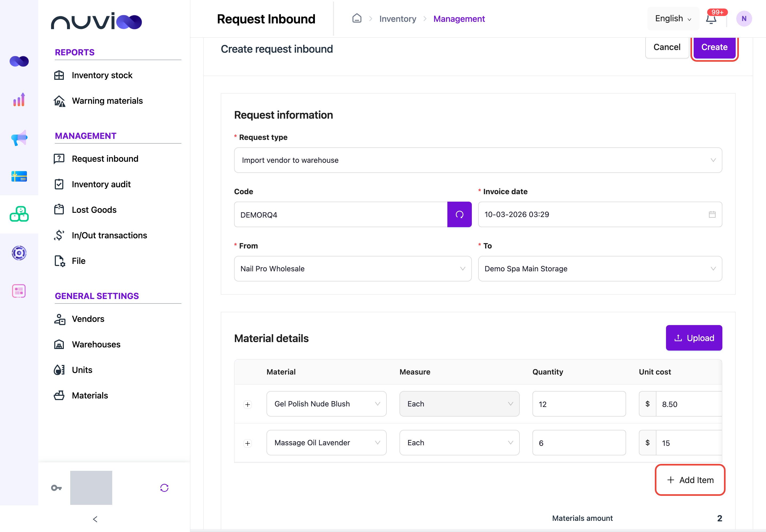Open the inventory cubes icon in left rail
Screen dimensions: 766x532
19,214
